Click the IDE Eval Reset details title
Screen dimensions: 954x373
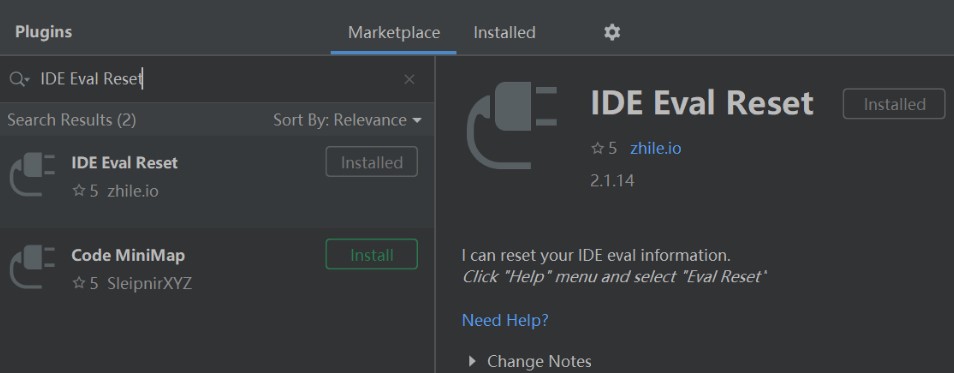702,103
